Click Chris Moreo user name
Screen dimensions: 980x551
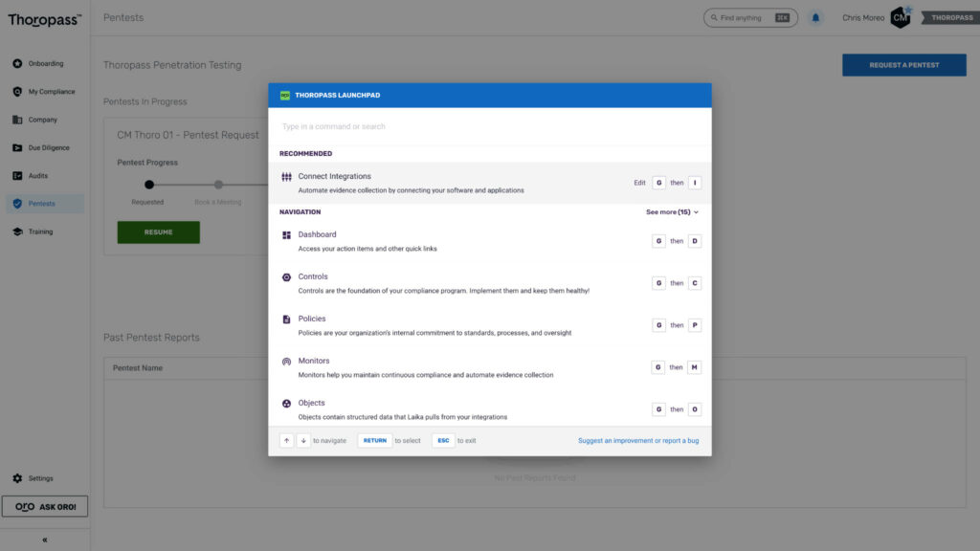pos(863,17)
